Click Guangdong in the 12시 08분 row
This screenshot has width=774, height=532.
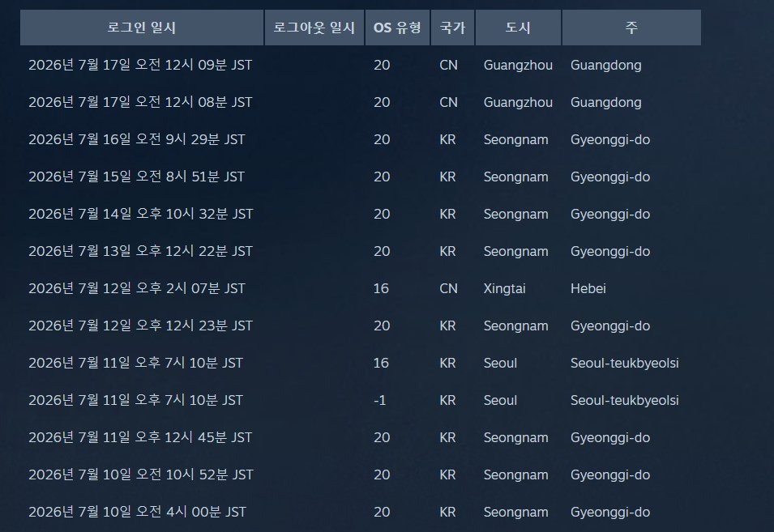click(x=605, y=103)
